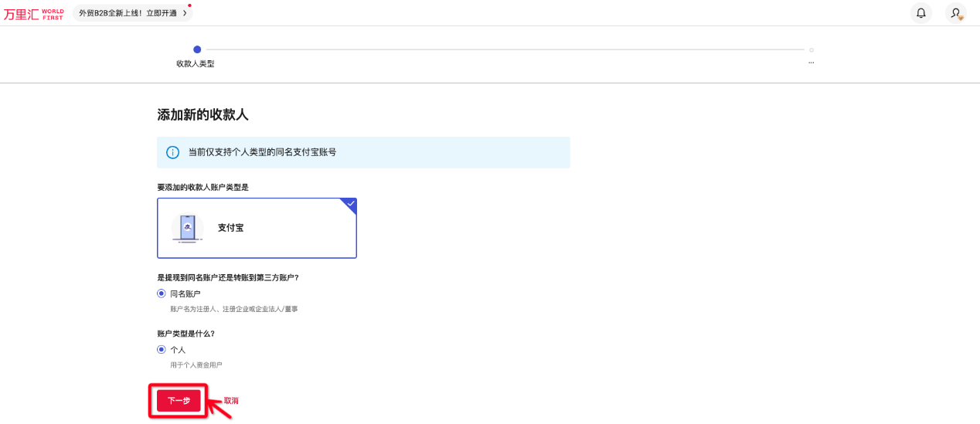Click the 收款人类型 step label
Image resolution: width=980 pixels, height=424 pixels.
coord(196,64)
